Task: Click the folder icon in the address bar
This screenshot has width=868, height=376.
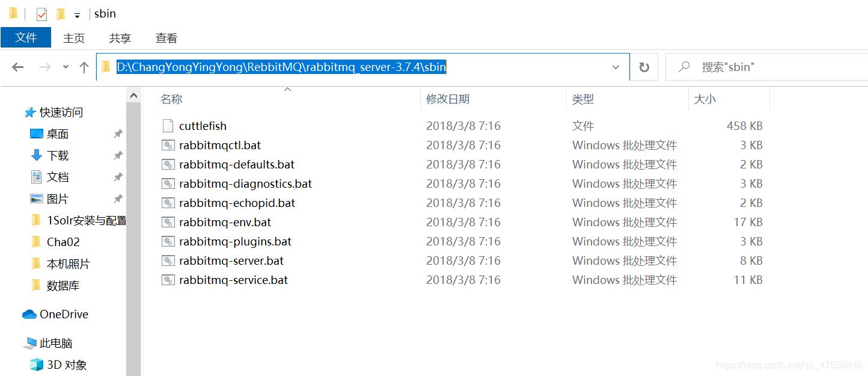Action: [105, 67]
